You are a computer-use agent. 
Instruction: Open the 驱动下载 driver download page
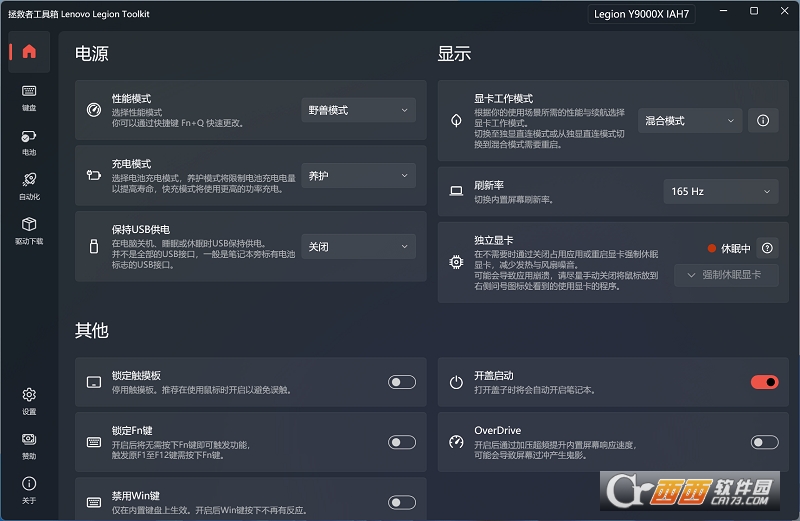point(29,231)
